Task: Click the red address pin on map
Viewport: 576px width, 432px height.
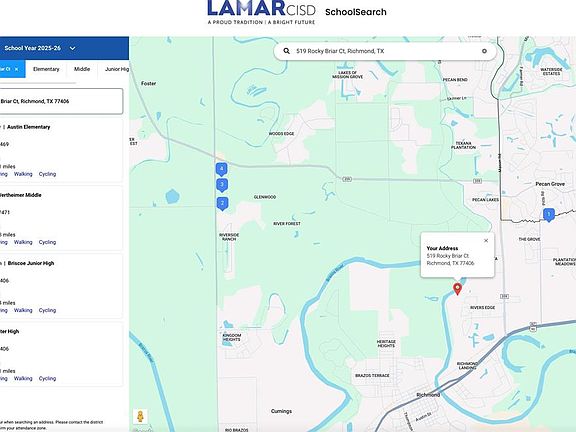Action: (457, 289)
